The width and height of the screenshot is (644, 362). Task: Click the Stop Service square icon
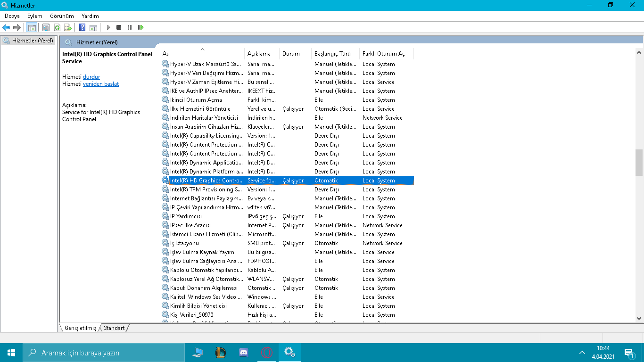(x=119, y=27)
